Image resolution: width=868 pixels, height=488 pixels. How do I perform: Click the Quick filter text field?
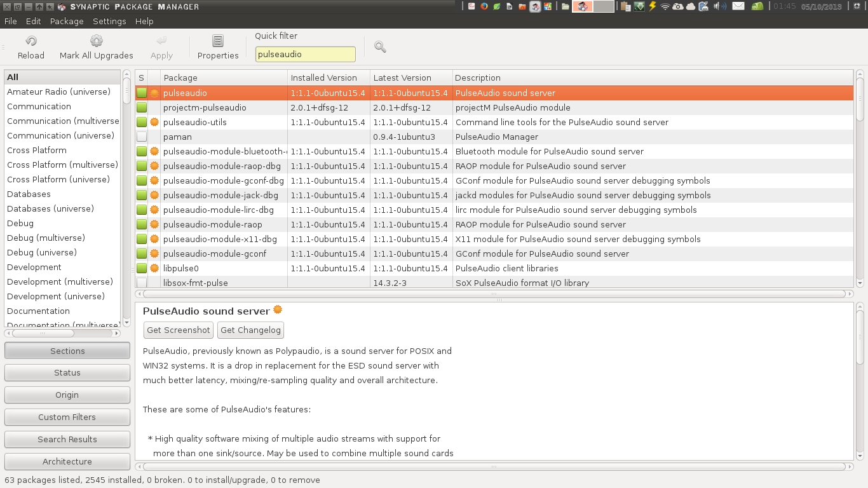(x=306, y=54)
